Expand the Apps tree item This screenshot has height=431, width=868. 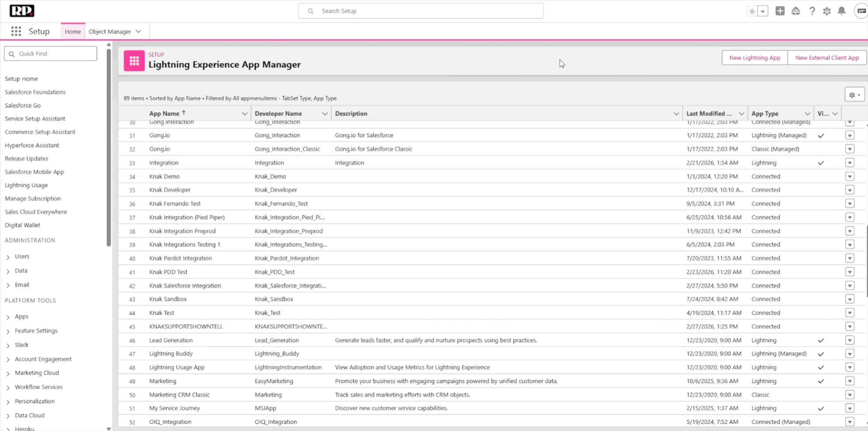pyautogui.click(x=8, y=317)
